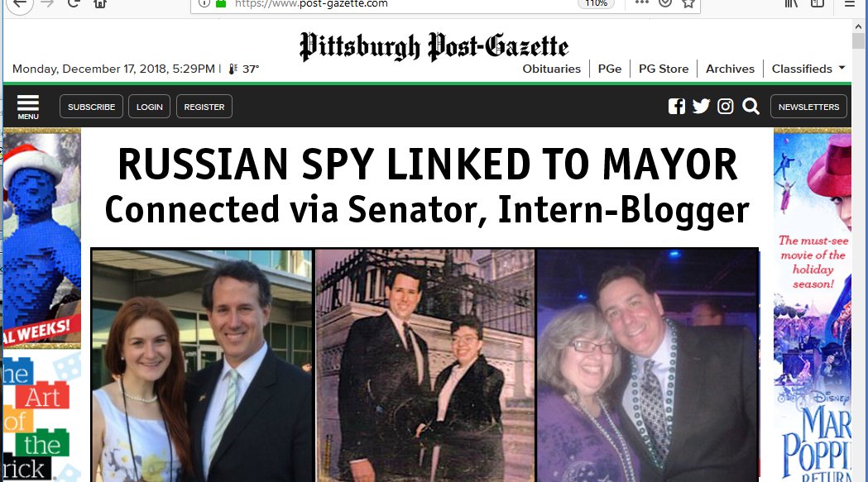Click the browser home icon

coord(99,3)
